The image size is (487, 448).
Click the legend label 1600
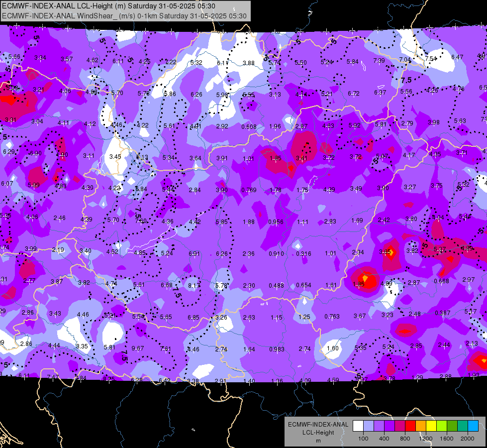click(x=446, y=439)
